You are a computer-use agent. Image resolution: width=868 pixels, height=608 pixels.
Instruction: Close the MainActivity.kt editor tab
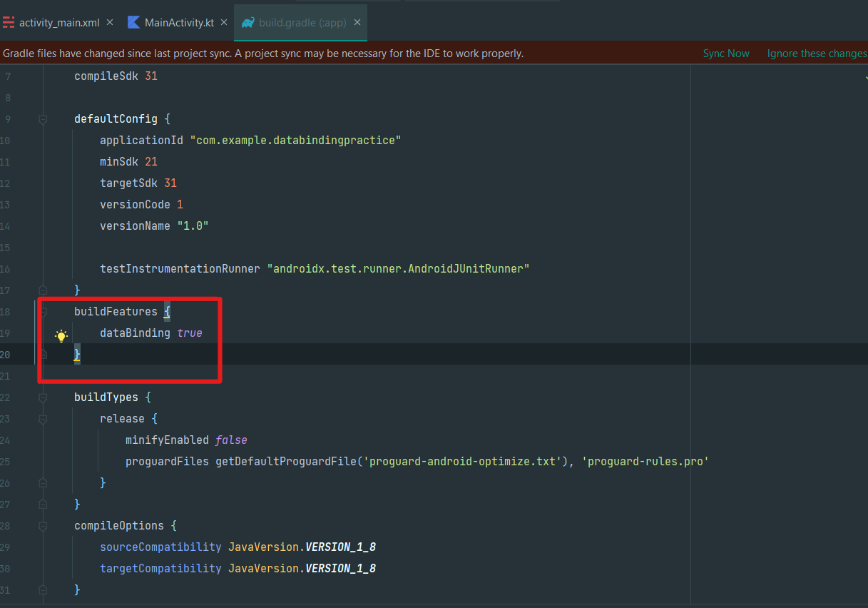coord(223,22)
